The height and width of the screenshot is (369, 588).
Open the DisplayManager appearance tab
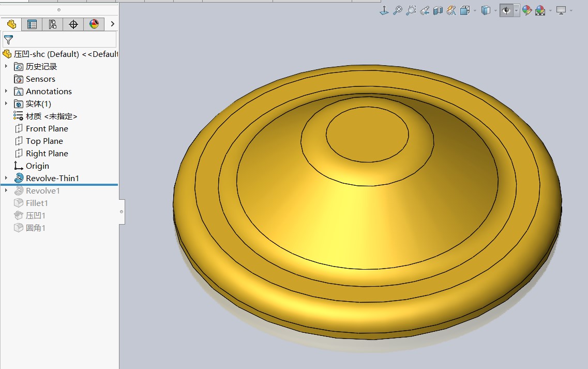pyautogui.click(x=94, y=24)
